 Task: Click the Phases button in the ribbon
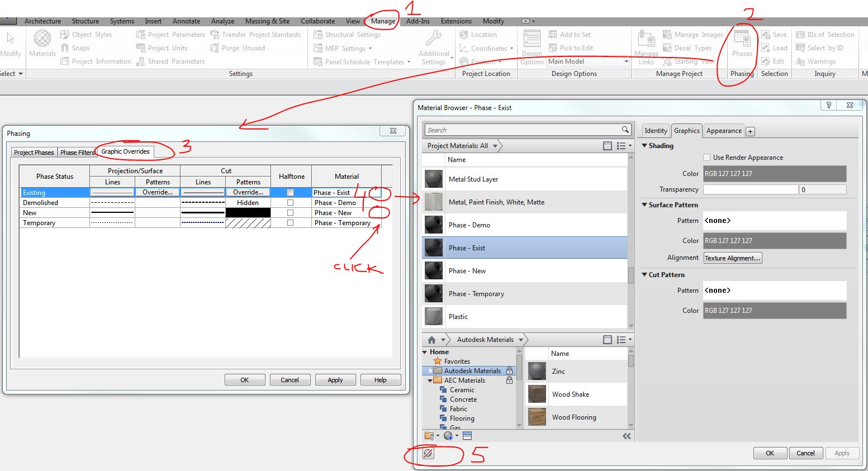pos(742,43)
